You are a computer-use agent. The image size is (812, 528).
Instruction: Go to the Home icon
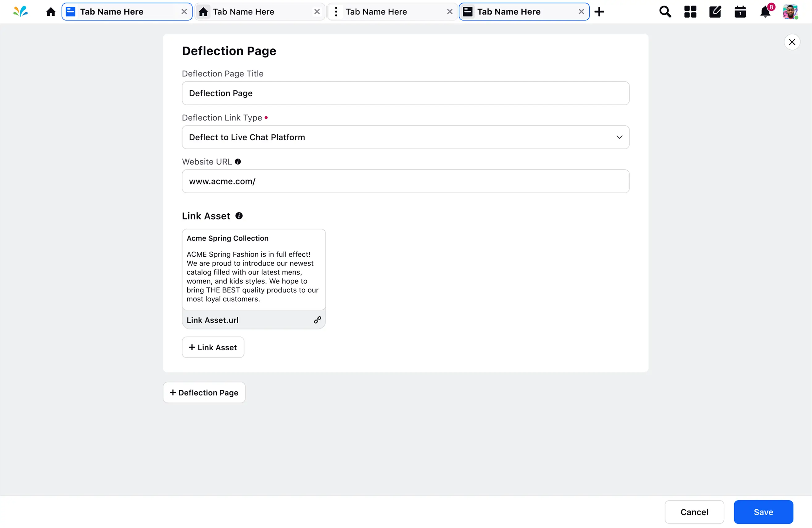51,12
